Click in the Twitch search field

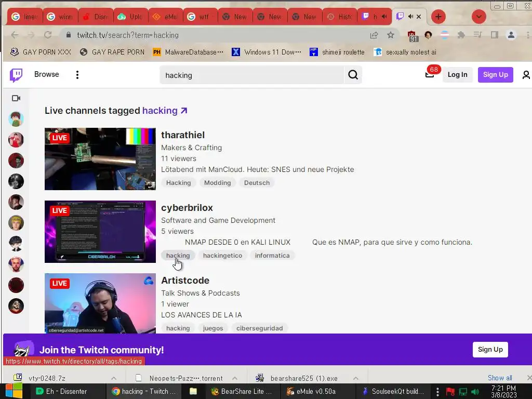(252, 75)
